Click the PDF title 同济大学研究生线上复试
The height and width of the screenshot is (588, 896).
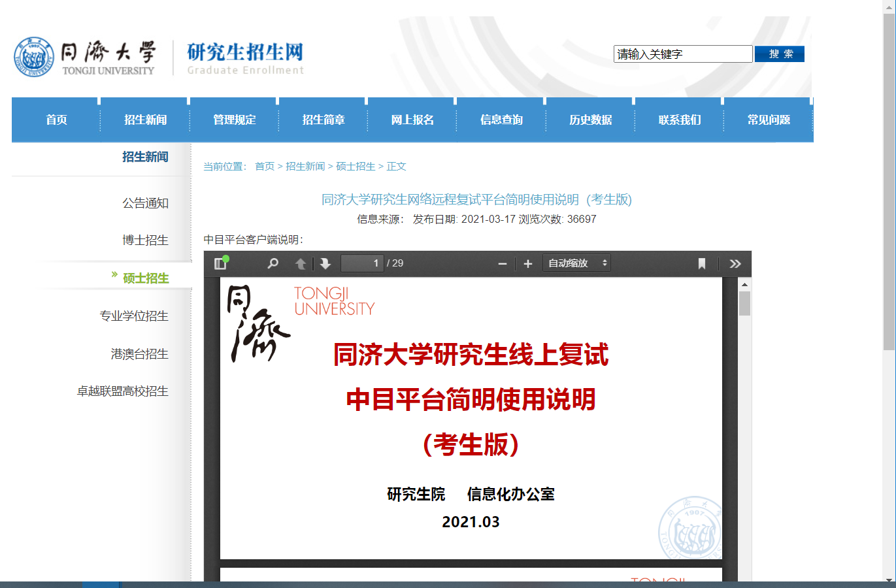[x=471, y=355]
